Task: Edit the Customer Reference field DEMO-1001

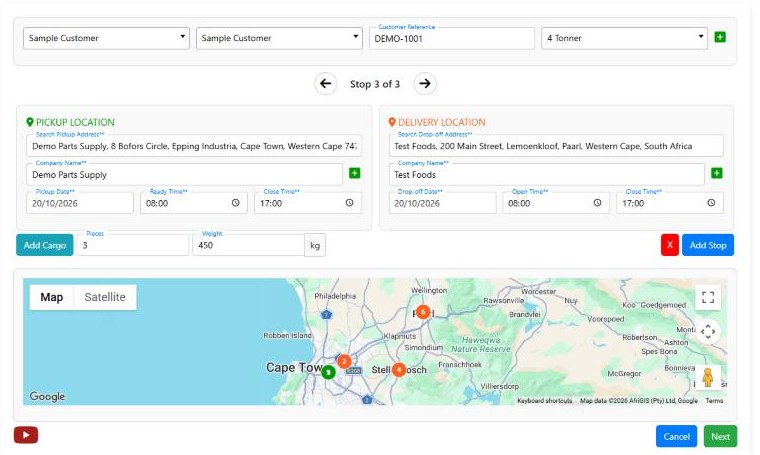Action: pos(452,38)
